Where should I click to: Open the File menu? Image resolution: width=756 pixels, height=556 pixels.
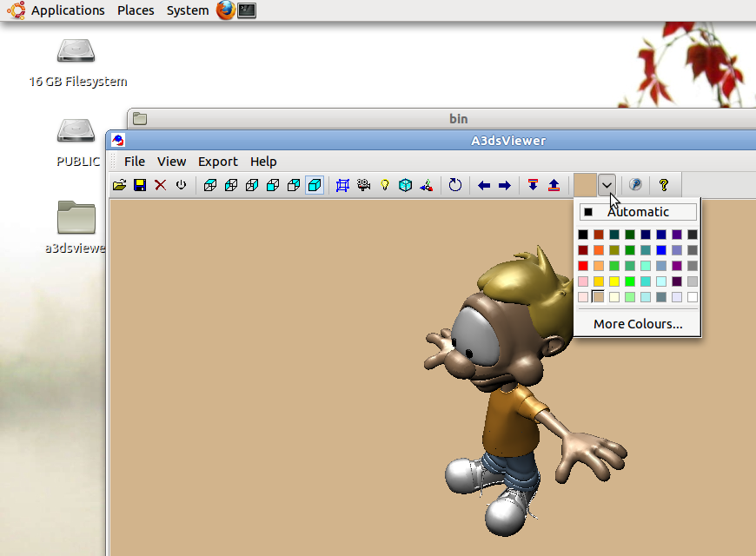135,162
